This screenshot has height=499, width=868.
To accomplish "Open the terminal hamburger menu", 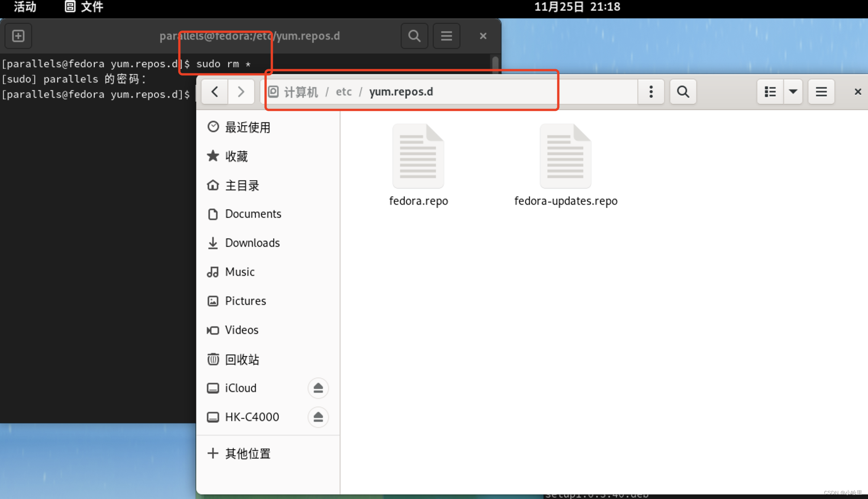I will coord(446,36).
